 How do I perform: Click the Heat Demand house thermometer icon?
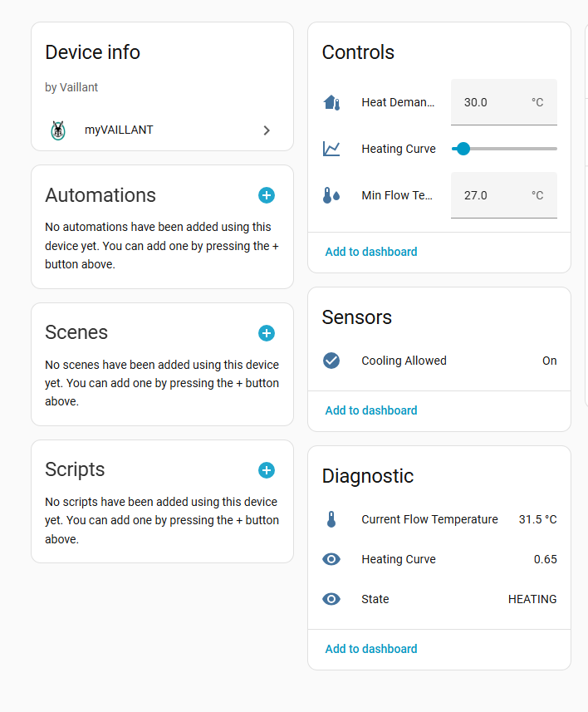pyautogui.click(x=331, y=102)
